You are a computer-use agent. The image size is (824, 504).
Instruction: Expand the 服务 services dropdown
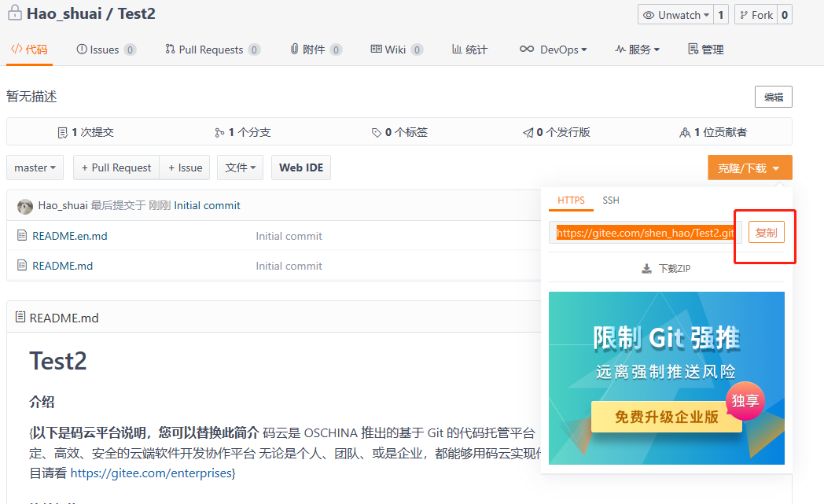click(638, 50)
